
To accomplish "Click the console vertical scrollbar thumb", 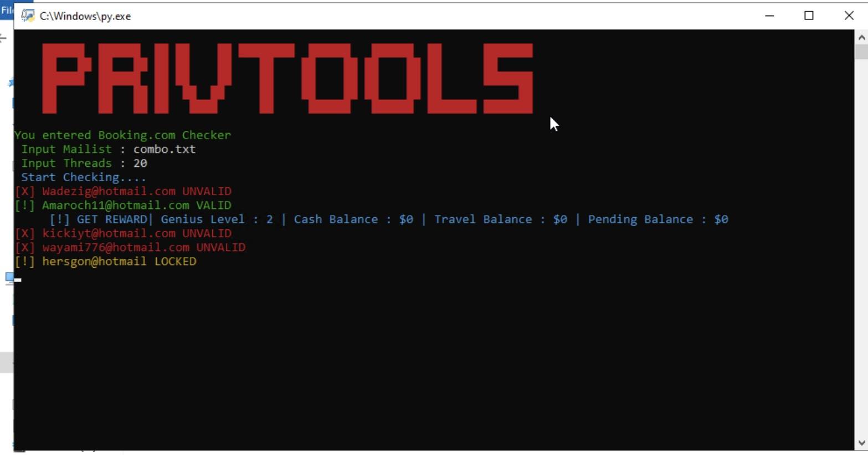I will click(x=861, y=52).
